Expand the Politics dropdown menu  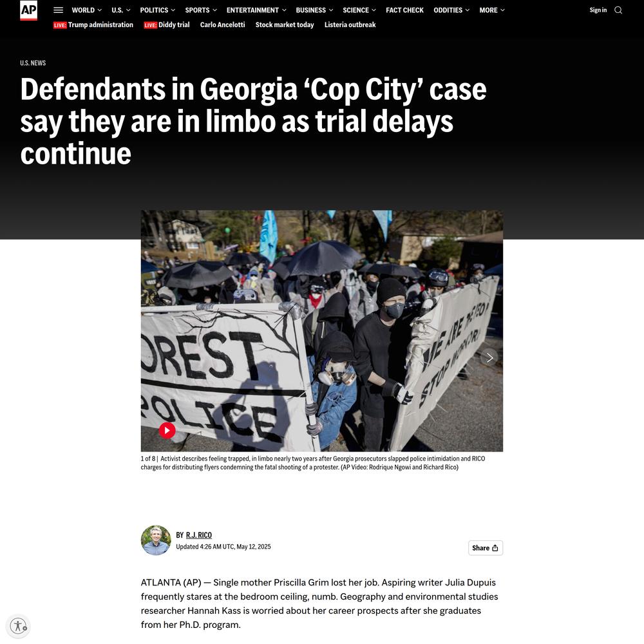pos(158,10)
